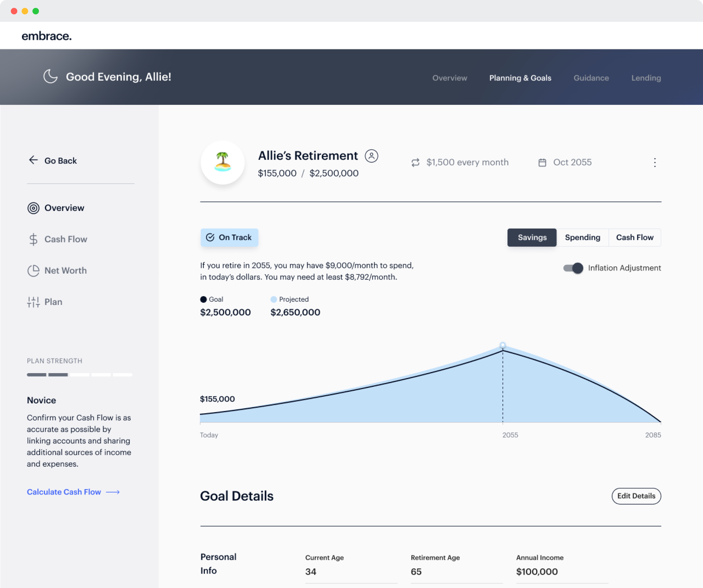Toggle the Inflation Adjustment switch
The image size is (703, 588).
pos(573,268)
